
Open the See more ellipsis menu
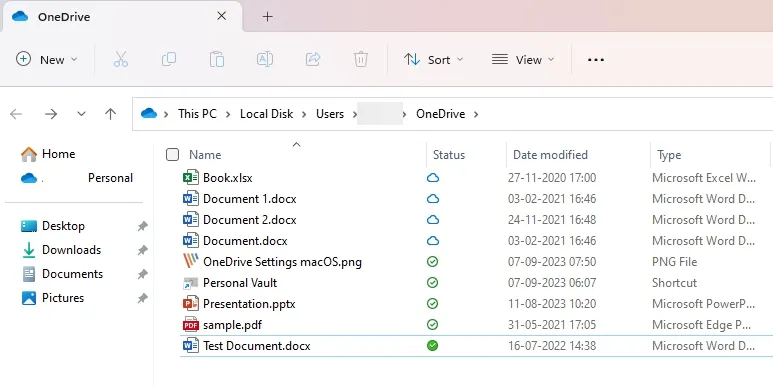[596, 60]
